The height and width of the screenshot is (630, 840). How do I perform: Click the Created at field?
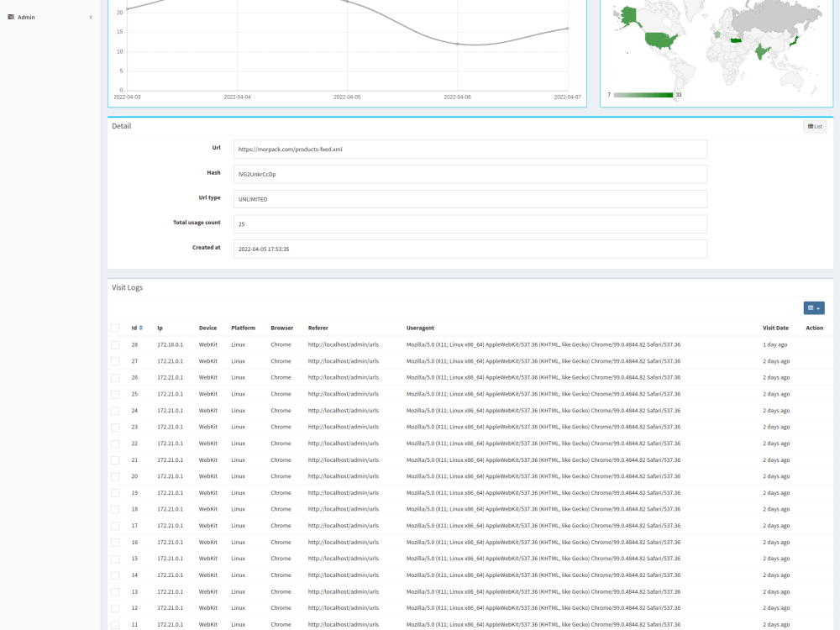(x=470, y=249)
